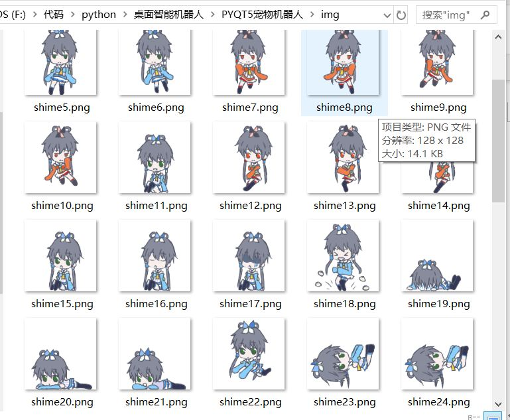Image resolution: width=510 pixels, height=420 pixels.
Task: Select the shime23.png image thumbnail
Action: [343, 354]
